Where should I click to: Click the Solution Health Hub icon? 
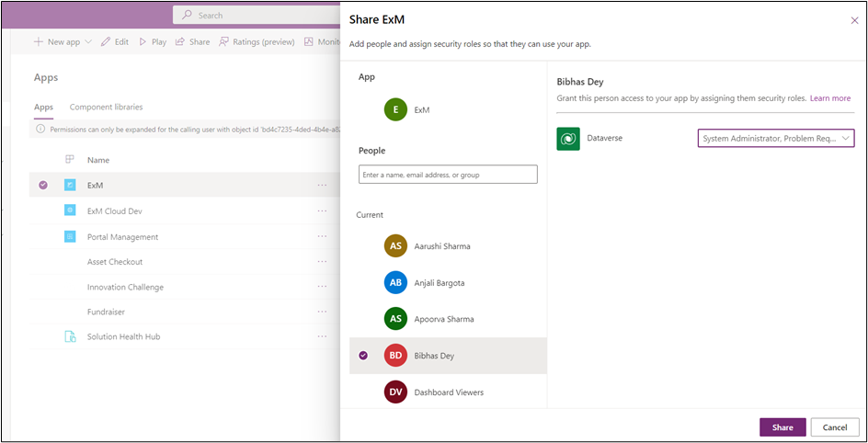pos(70,336)
